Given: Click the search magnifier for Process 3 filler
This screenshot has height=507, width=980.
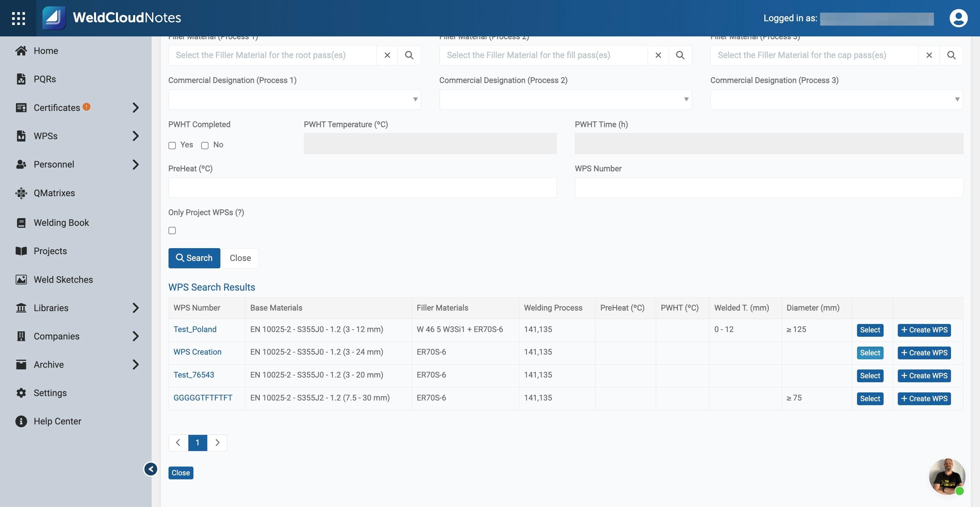Looking at the screenshot, I should tap(951, 55).
